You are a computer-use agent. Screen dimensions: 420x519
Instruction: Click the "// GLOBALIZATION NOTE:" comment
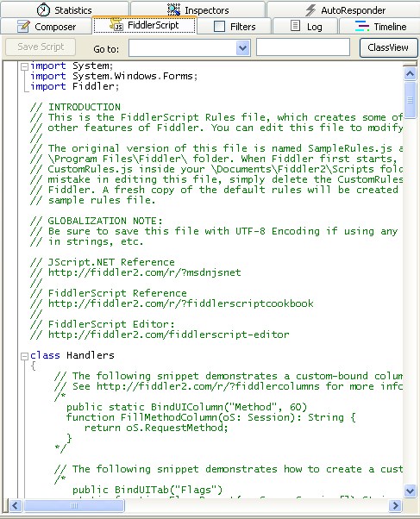click(x=97, y=221)
